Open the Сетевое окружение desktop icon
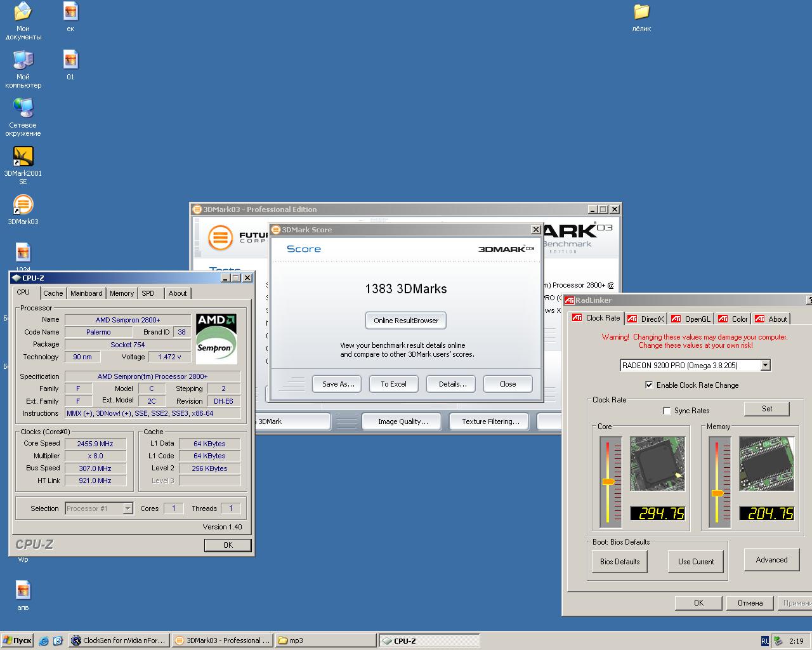 tap(23, 117)
